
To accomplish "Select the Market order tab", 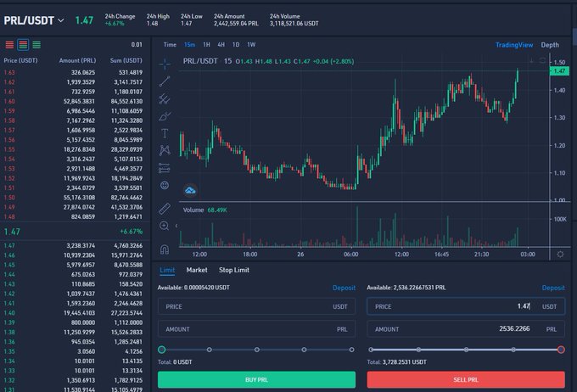I will point(197,270).
